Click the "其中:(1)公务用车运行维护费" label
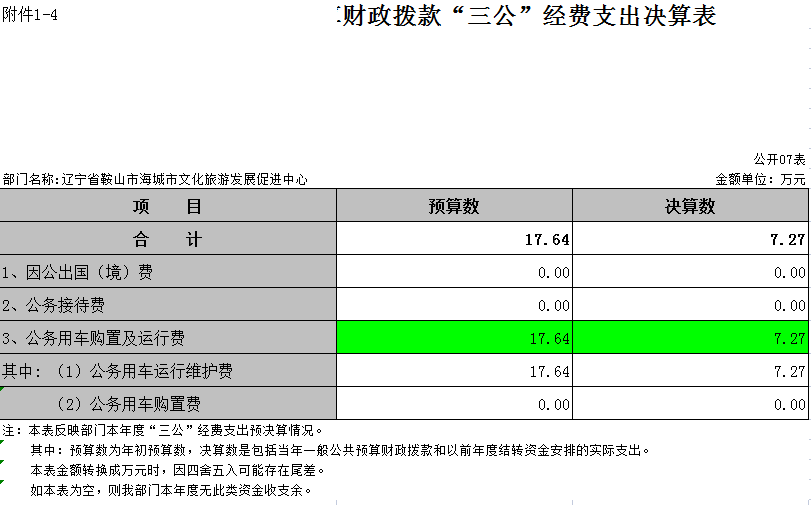This screenshot has height=505, width=811. 168,371
